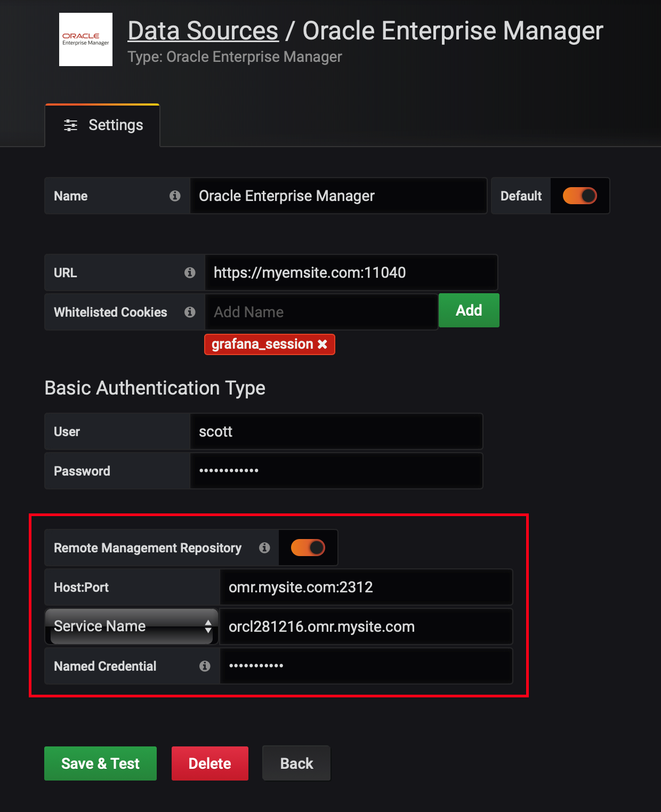The height and width of the screenshot is (812, 661).
Task: Focus the User input field
Action: point(336,431)
